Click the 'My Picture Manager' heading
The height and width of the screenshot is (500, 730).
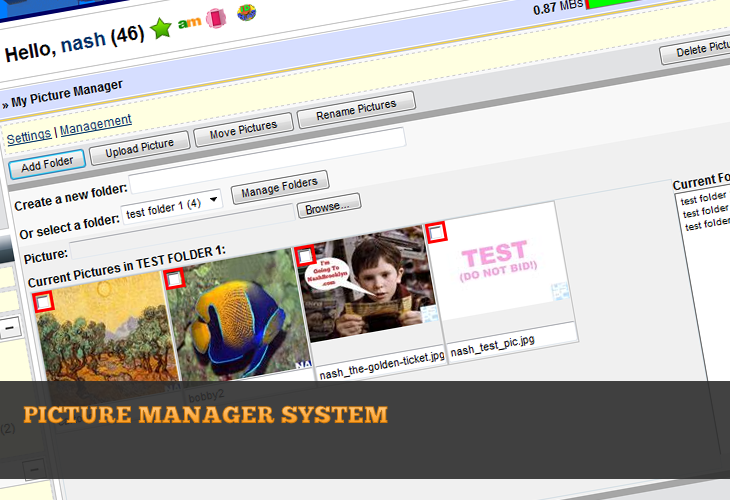(67, 94)
